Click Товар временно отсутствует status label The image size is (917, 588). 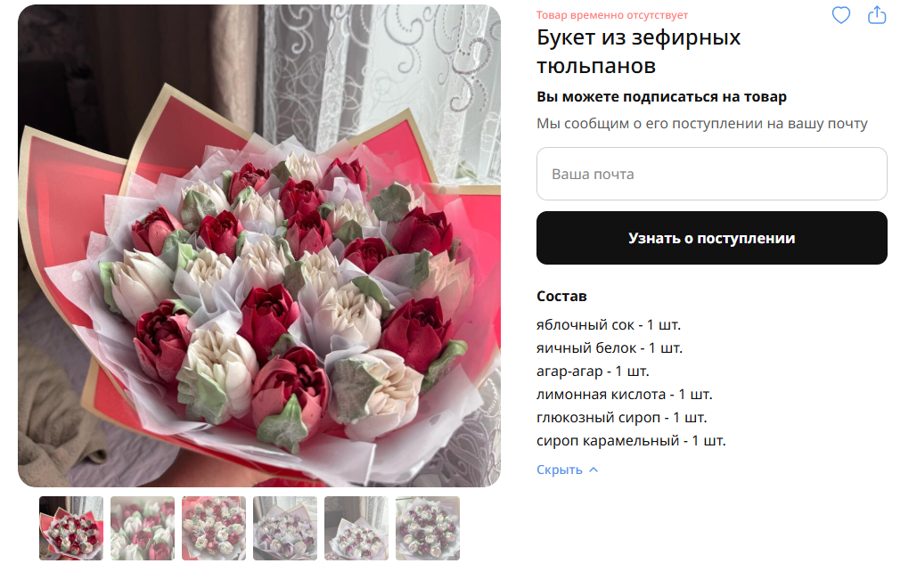(612, 15)
